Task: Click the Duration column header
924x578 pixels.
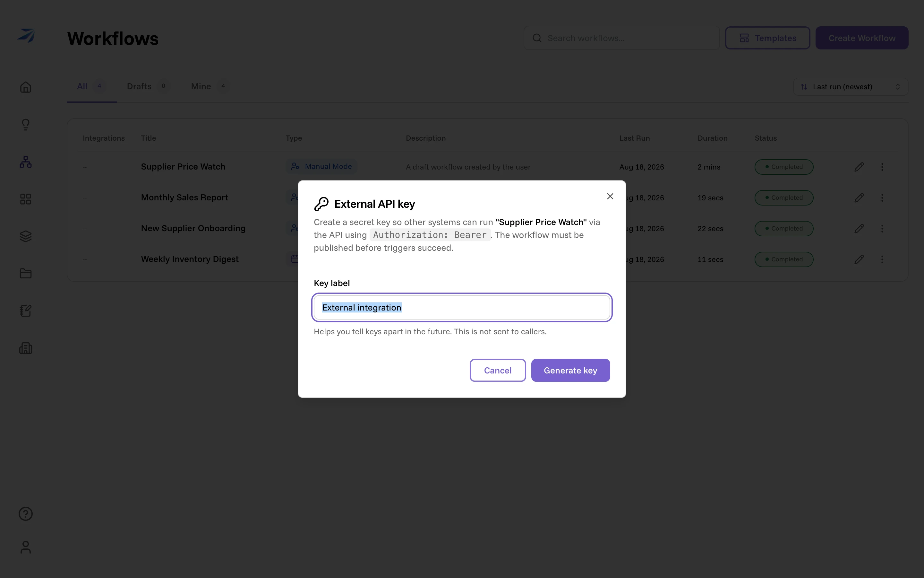Action: coord(713,138)
